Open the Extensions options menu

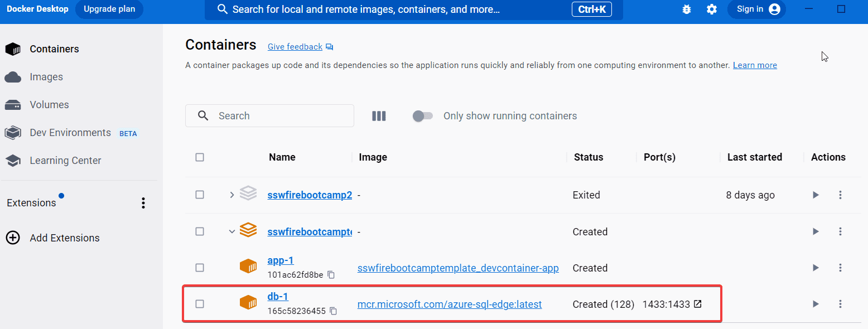(x=143, y=203)
